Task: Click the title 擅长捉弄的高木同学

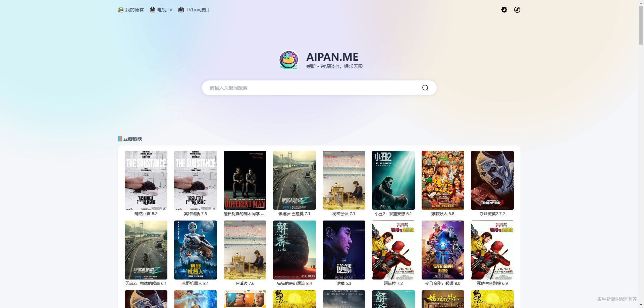Action: (x=244, y=214)
